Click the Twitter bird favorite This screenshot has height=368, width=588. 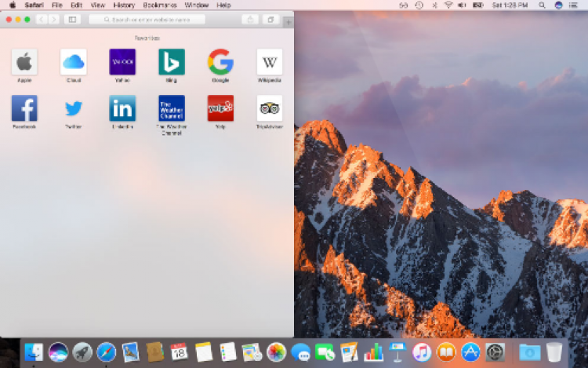pos(74,108)
